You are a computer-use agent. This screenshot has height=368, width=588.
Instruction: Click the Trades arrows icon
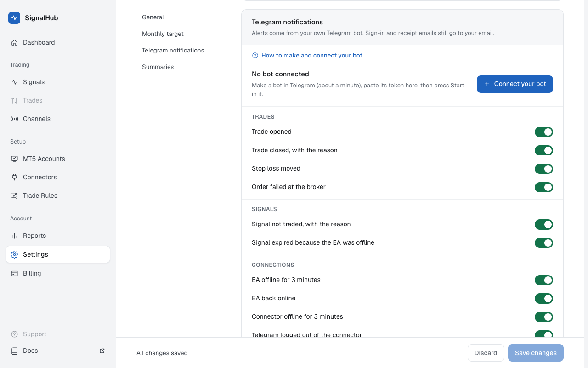14,100
